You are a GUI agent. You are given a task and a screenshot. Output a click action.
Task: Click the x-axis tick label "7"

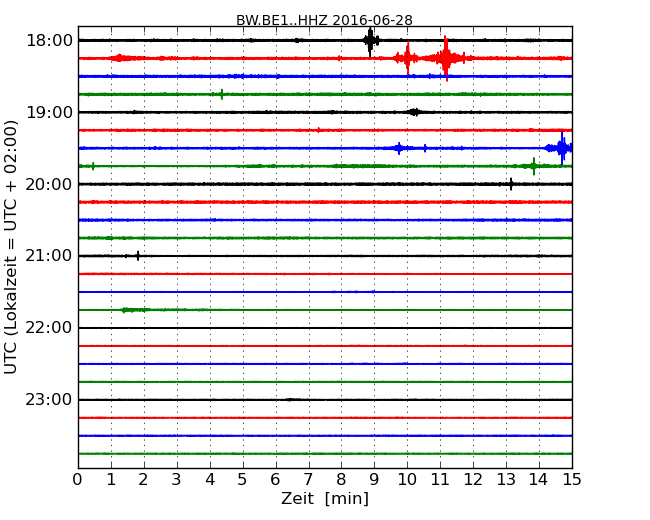(x=308, y=480)
